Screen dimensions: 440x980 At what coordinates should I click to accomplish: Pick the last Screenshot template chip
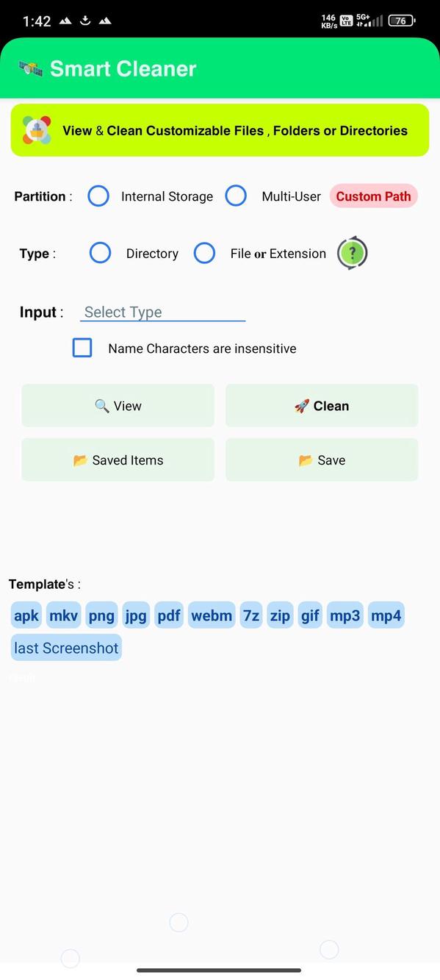coord(66,648)
